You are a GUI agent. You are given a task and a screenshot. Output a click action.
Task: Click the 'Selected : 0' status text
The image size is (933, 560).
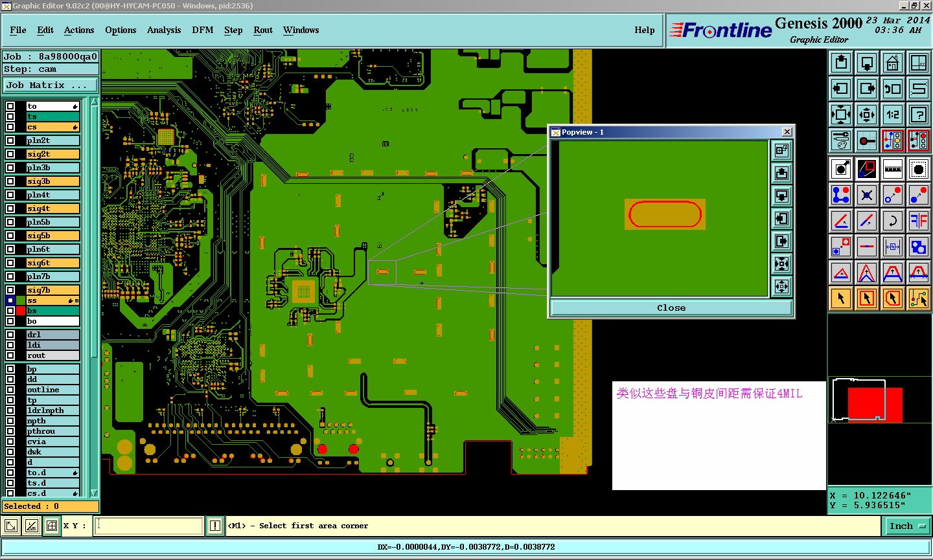[x=31, y=506]
